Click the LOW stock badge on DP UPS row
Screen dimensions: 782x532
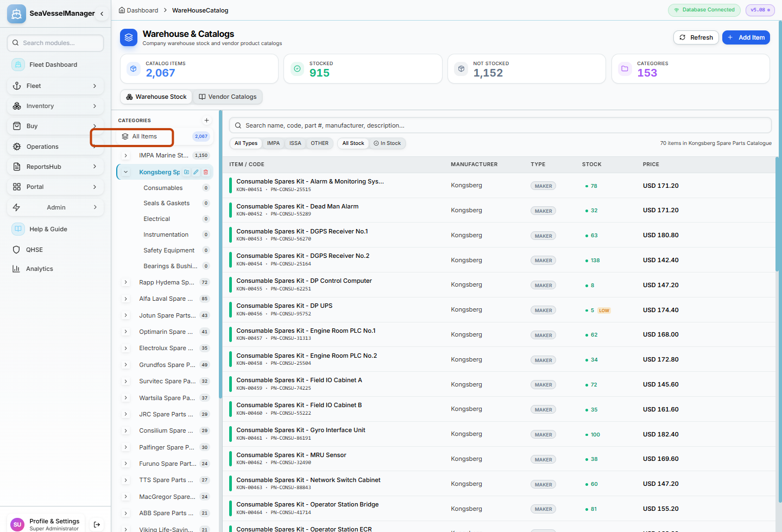[604, 311]
